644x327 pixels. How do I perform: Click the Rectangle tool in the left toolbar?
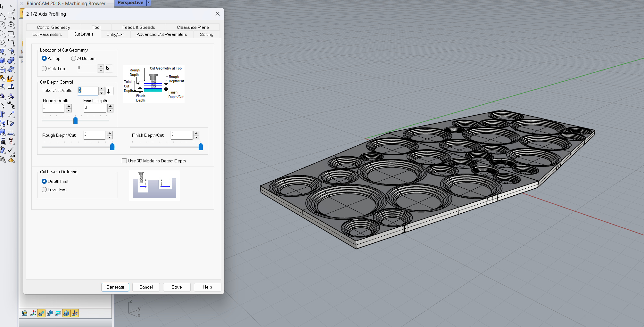tap(11, 33)
